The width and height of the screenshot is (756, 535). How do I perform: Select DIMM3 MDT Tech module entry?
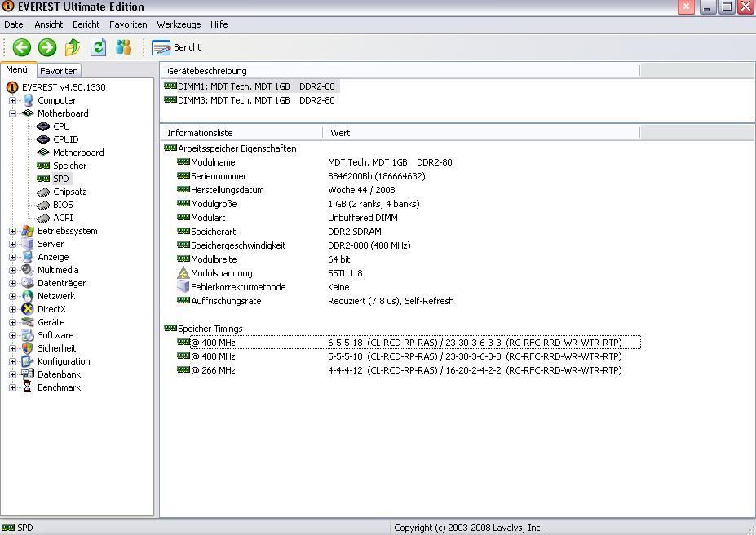point(250,100)
